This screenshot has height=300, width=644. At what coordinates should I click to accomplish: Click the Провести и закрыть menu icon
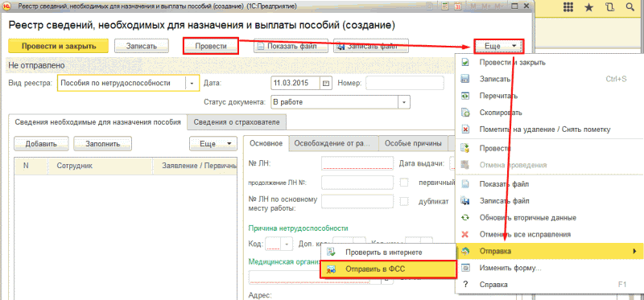coord(465,63)
